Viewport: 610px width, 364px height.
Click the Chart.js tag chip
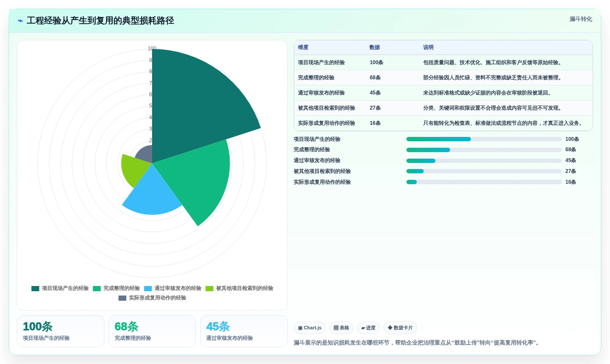pyautogui.click(x=310, y=328)
